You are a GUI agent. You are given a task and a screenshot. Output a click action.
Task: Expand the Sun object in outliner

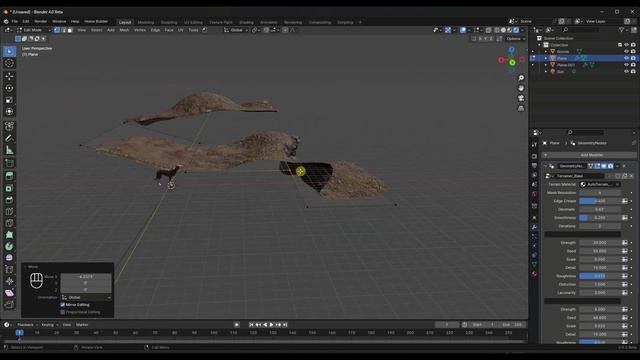tap(546, 71)
